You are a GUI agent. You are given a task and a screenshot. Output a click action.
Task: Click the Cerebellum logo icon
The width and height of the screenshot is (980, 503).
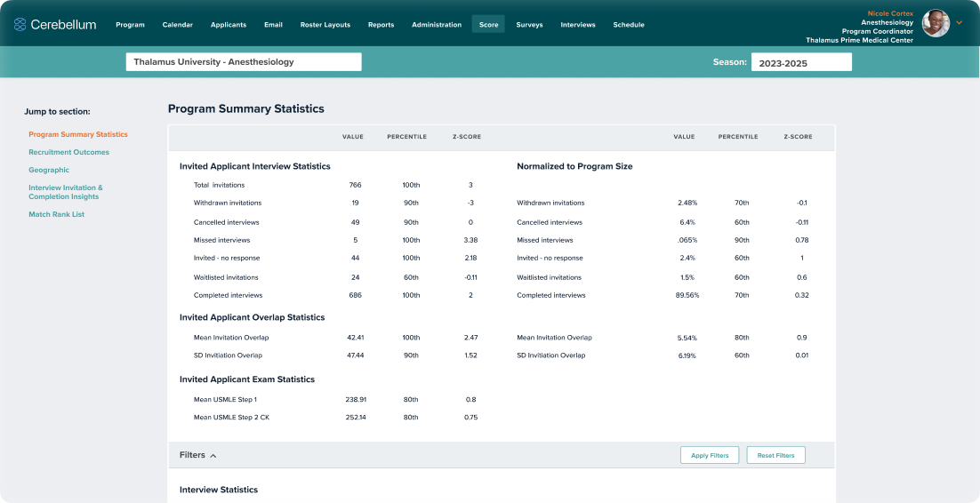20,25
